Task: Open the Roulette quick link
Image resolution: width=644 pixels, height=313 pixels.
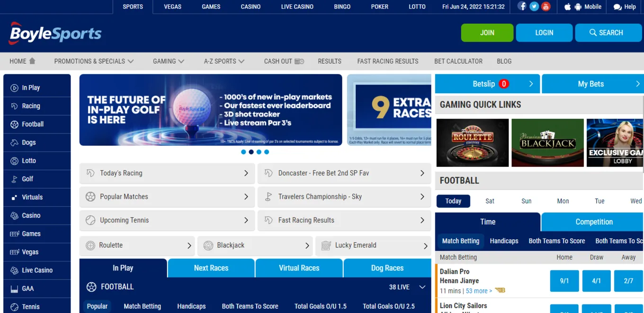Action: [x=137, y=245]
